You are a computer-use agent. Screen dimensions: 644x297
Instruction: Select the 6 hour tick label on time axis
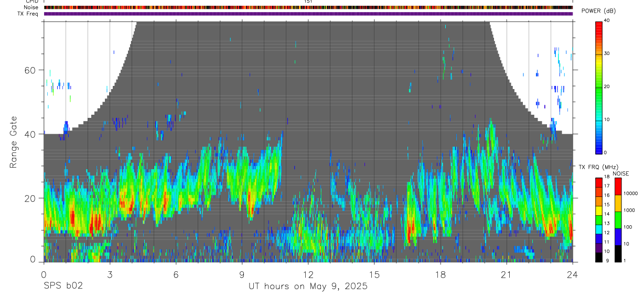point(176,274)
